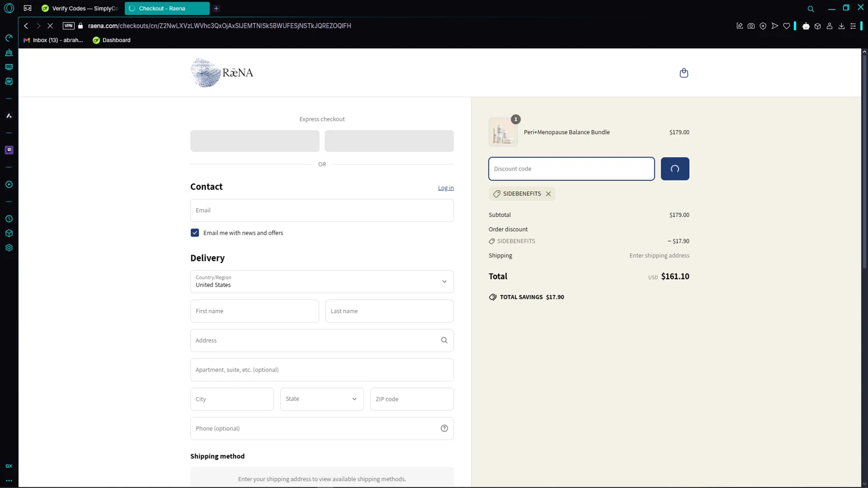Open the State dropdown
Screen dimensions: 868x488
(x=322, y=399)
